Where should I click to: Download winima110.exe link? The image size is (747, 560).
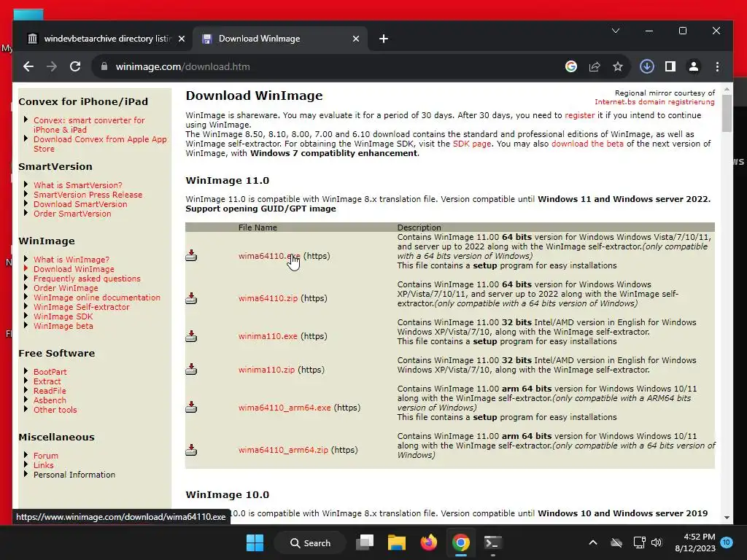coord(268,336)
